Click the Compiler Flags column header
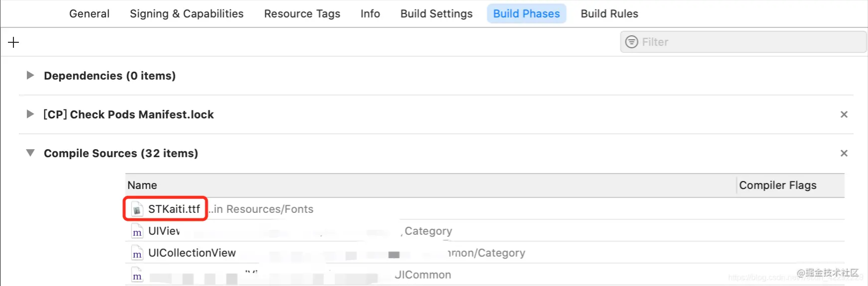Image resolution: width=868 pixels, height=286 pixels. point(777,186)
